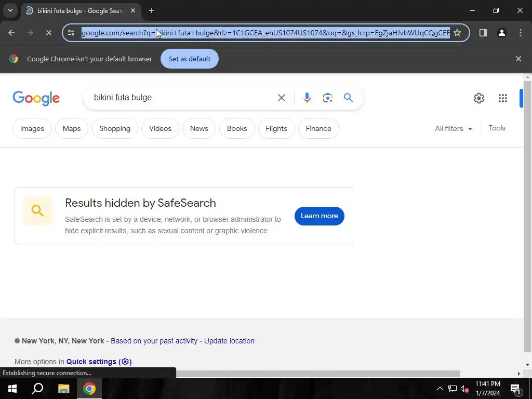
Task: Go to Google homepage via logo
Action: [36, 98]
